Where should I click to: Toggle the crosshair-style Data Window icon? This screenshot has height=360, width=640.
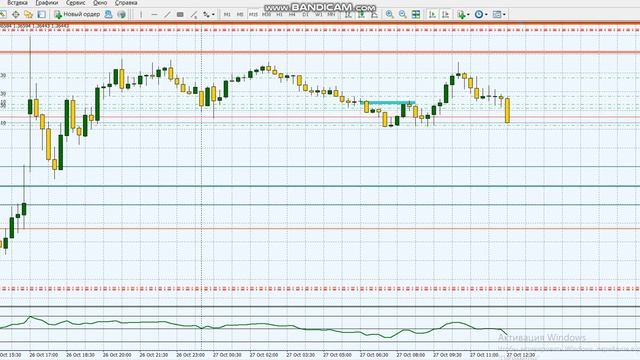(16, 14)
